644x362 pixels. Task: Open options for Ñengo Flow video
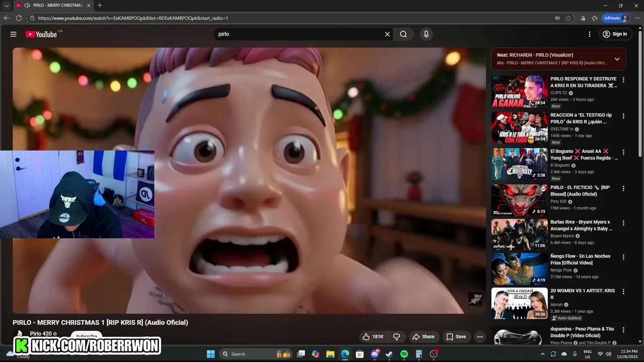pos(623,257)
